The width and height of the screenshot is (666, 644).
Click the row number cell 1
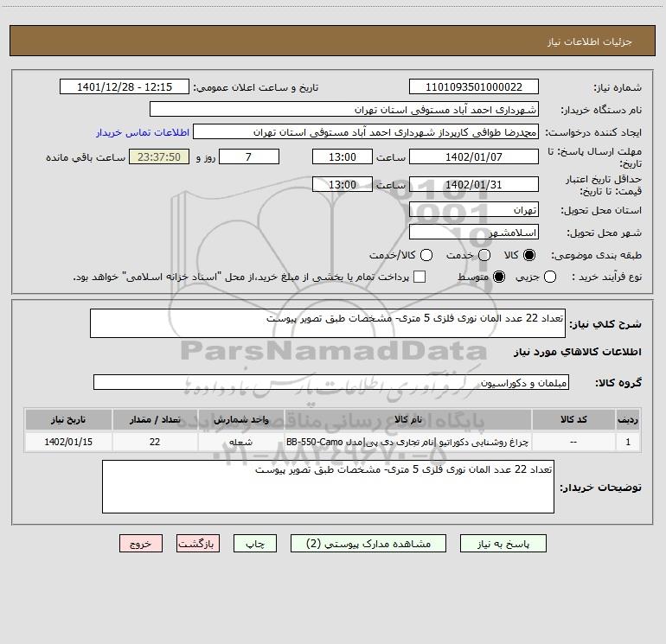[628, 442]
